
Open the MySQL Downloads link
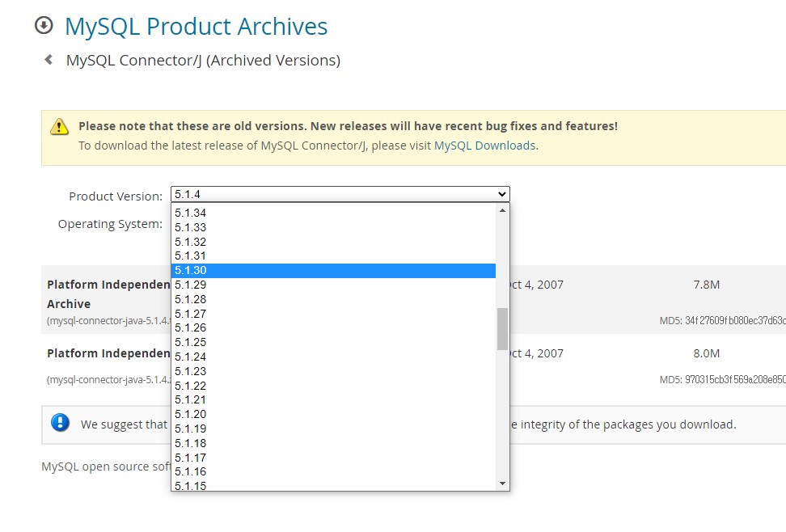point(484,146)
